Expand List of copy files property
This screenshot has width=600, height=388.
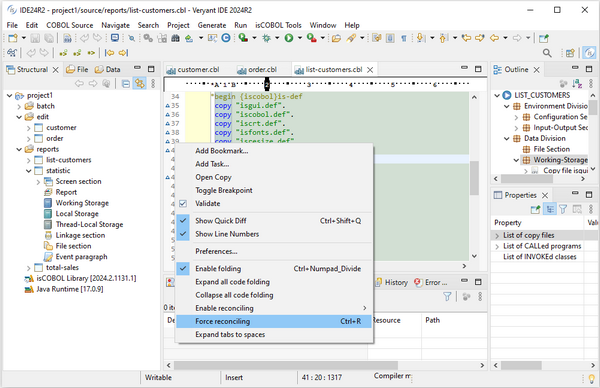tap(497, 235)
